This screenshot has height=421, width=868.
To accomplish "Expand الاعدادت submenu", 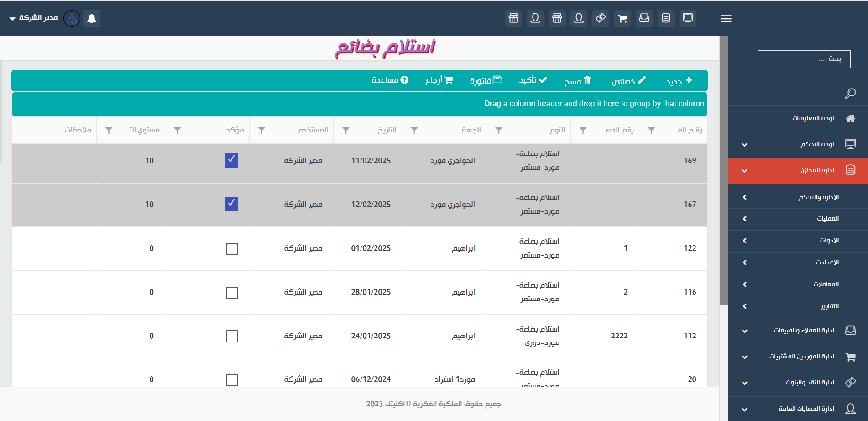I will pyautogui.click(x=798, y=263).
